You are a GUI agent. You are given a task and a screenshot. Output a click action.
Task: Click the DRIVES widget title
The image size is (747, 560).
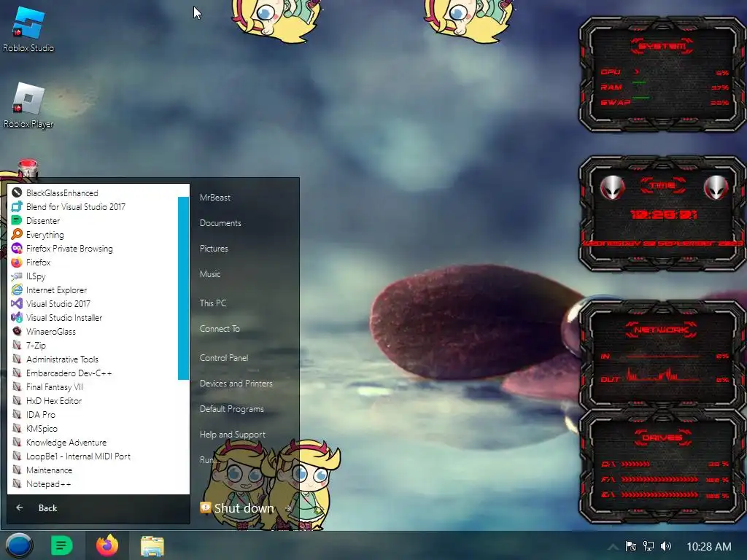click(662, 437)
